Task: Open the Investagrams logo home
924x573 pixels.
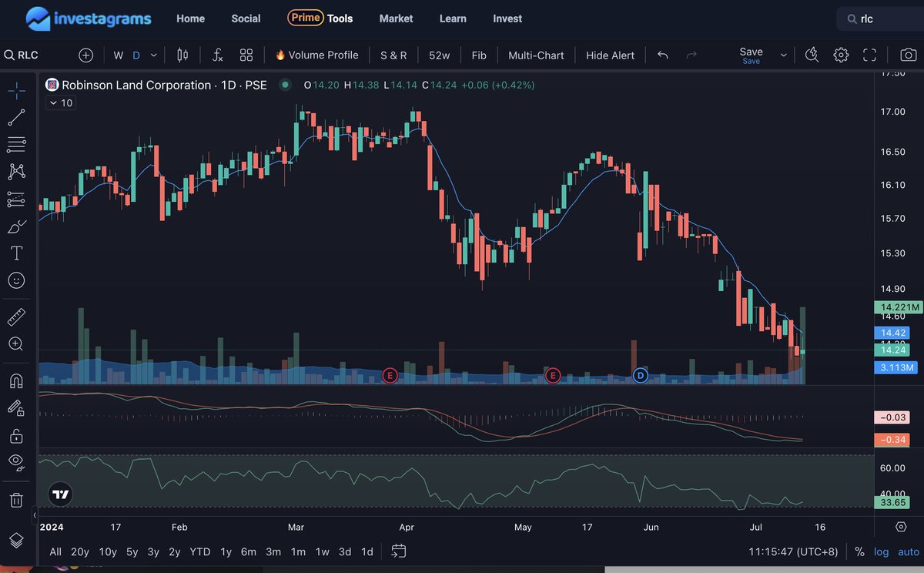Action: (x=87, y=18)
